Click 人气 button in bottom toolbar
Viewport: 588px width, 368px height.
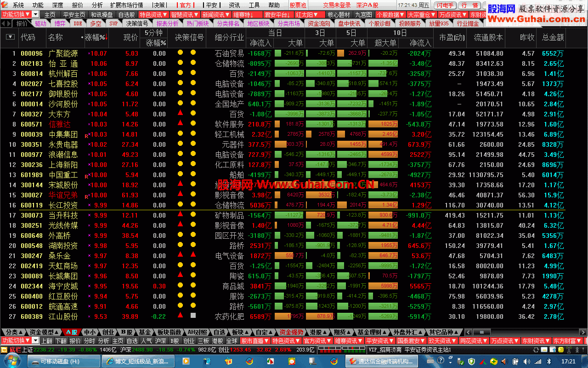[147, 341]
